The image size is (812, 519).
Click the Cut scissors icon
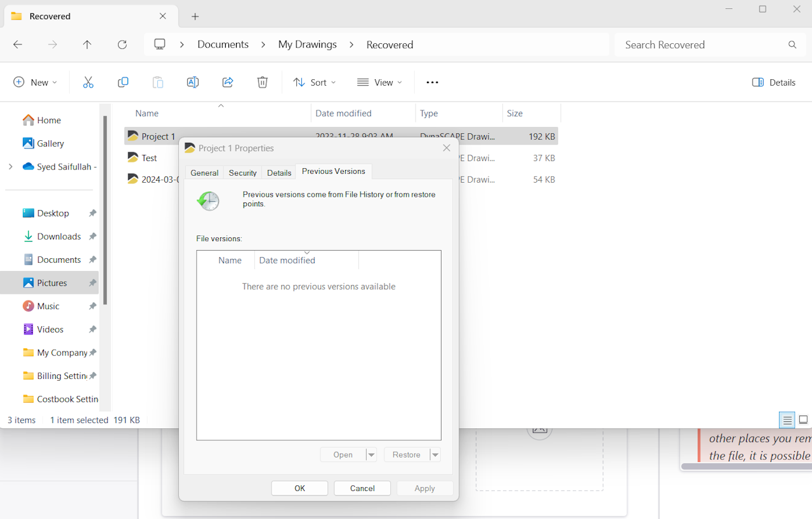click(88, 82)
